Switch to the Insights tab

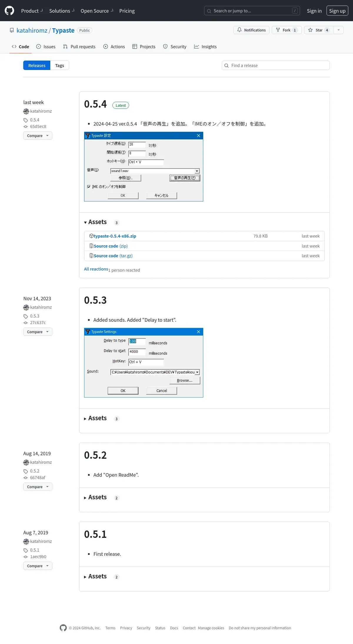[205, 47]
